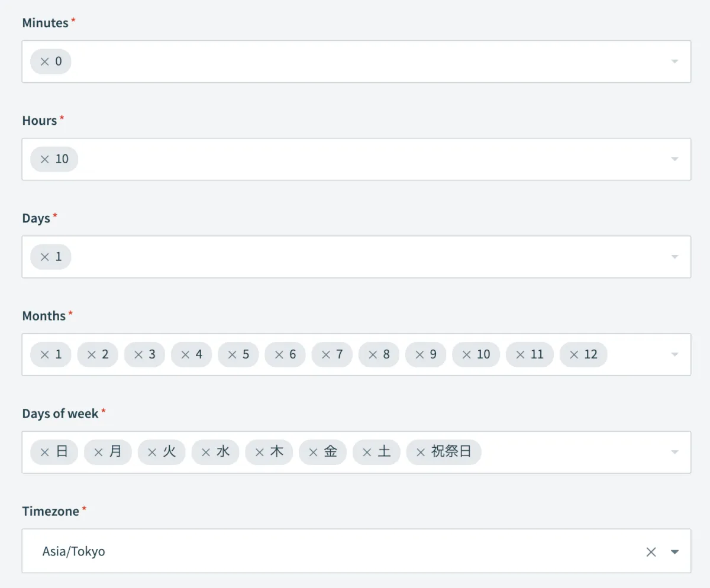Open the Timezone dropdown arrow
The image size is (710, 588).
click(674, 552)
